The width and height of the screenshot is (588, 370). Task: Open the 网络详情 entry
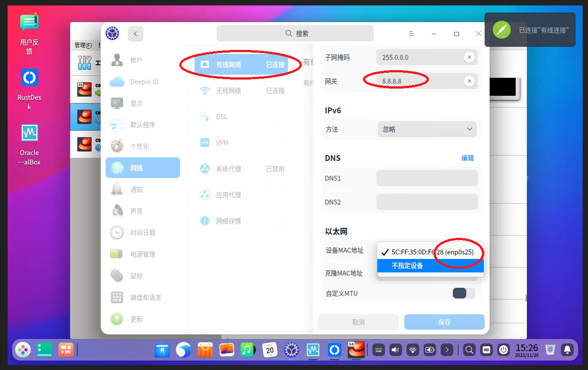pos(242,221)
